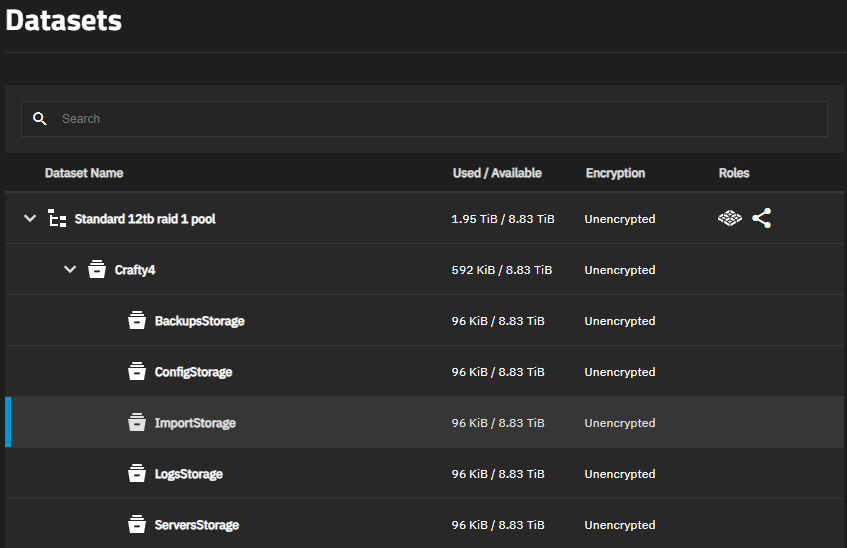Click the LogsStorage dataset icon
The width and height of the screenshot is (847, 548).
(137, 474)
